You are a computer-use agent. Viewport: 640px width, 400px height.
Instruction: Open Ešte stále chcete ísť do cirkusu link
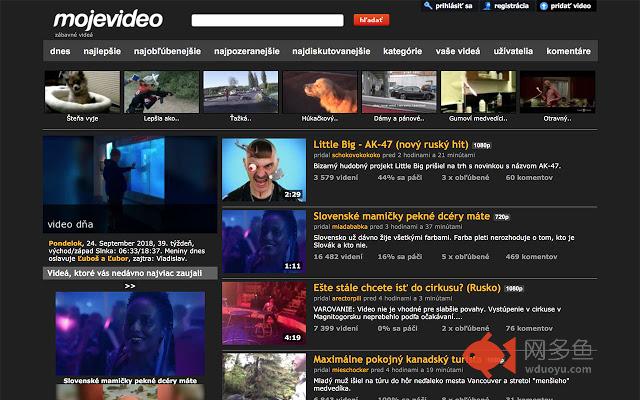click(407, 288)
